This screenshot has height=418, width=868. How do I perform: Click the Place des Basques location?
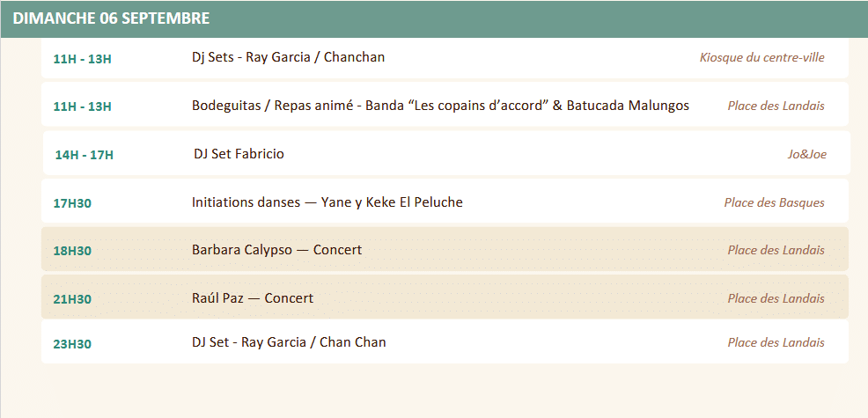click(x=774, y=202)
